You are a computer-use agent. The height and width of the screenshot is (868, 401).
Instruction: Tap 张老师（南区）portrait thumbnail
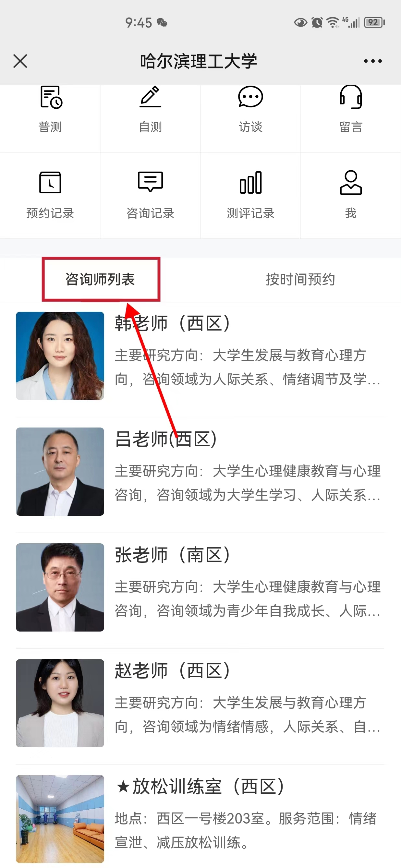click(x=60, y=587)
